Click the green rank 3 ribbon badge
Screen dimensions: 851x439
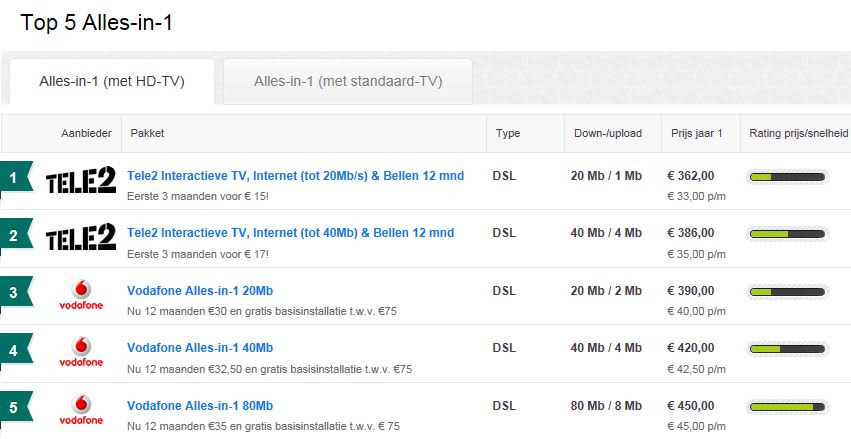16,292
